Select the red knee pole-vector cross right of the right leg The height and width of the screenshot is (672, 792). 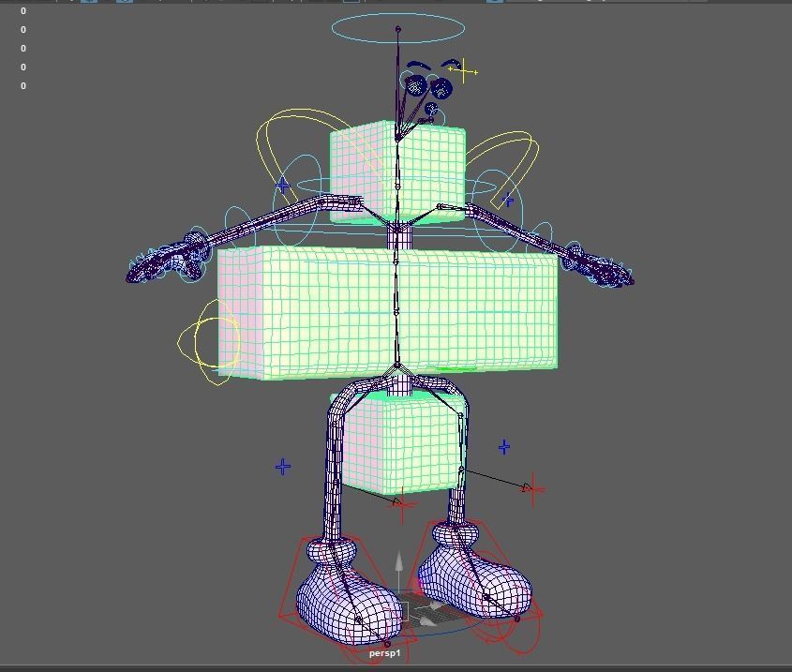point(534,488)
